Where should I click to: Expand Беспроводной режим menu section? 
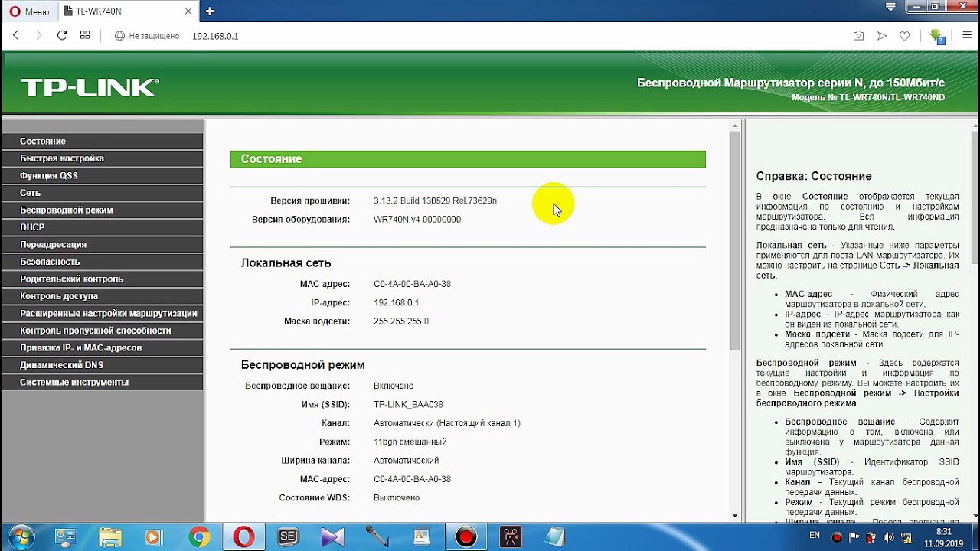[103, 210]
